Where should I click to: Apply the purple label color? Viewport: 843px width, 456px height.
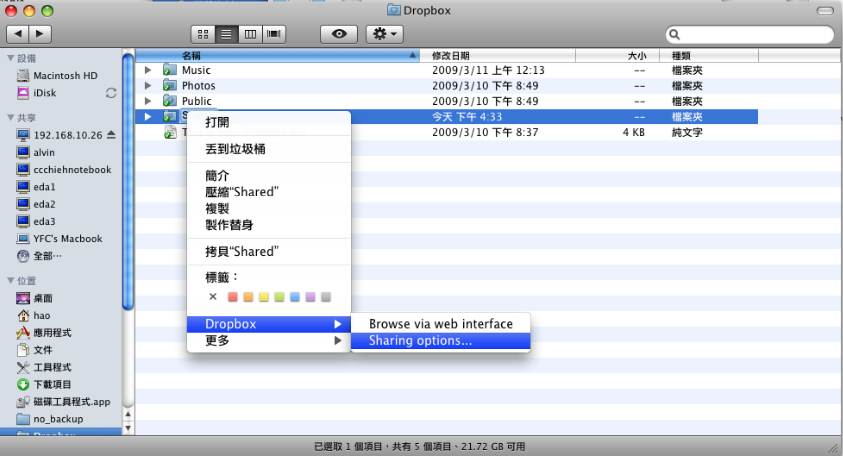[x=310, y=297]
